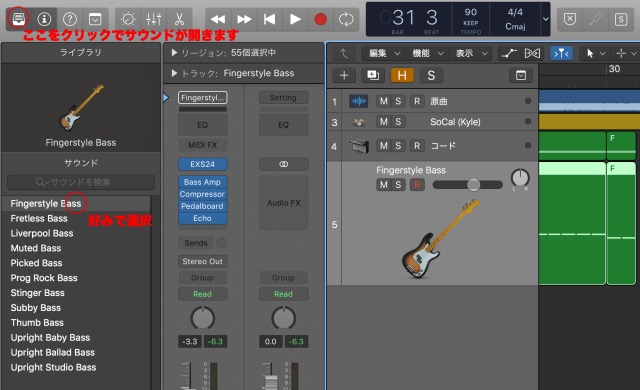The width and height of the screenshot is (640, 390).
Task: Click the Rewind transport button
Action: click(x=218, y=19)
